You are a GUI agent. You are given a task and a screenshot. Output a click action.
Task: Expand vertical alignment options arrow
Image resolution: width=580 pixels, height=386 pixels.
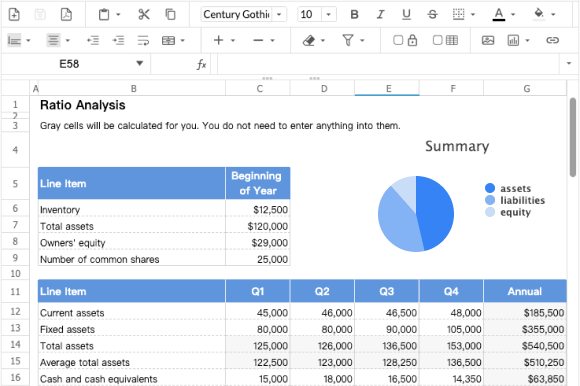click(x=67, y=41)
